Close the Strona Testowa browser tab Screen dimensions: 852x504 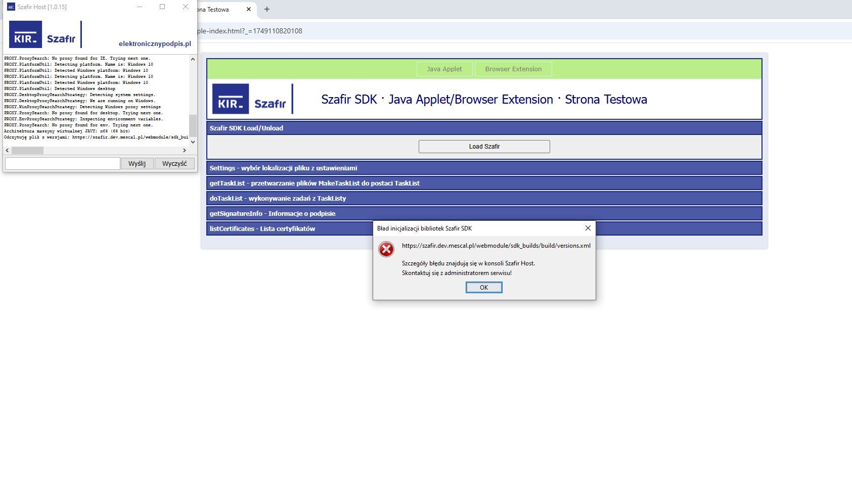pyautogui.click(x=248, y=9)
